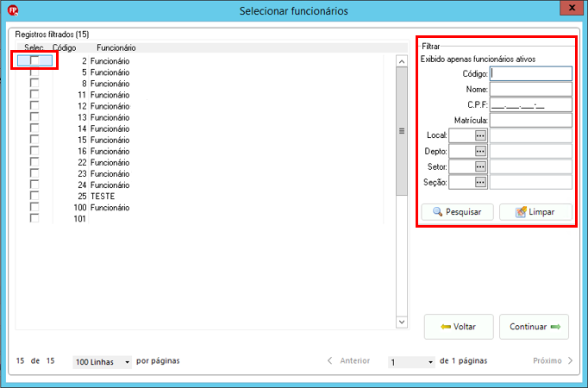Open the '100 Linhas' per-page dropdown
This screenshot has width=588, height=388.
pos(102,362)
